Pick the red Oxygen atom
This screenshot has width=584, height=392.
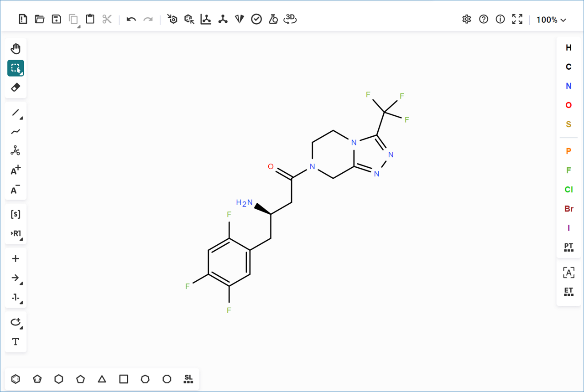coord(568,105)
